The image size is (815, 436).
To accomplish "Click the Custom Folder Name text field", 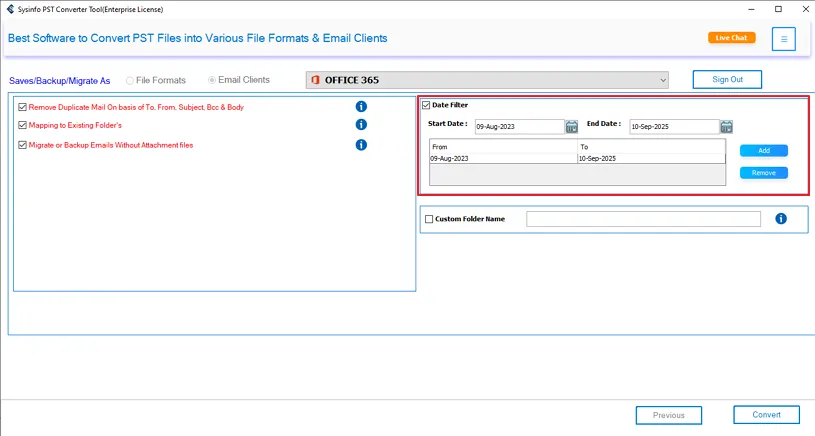I will (x=643, y=219).
